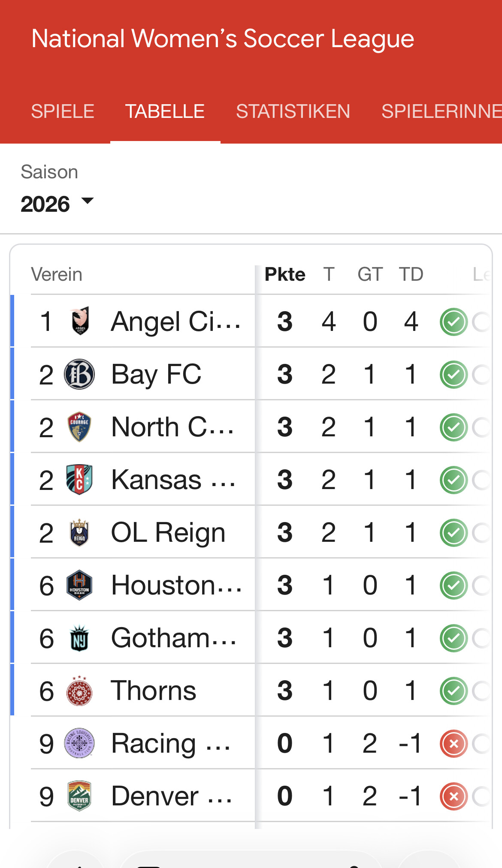Click the Houston Dash logo
This screenshot has height=868, width=502.
79,585
